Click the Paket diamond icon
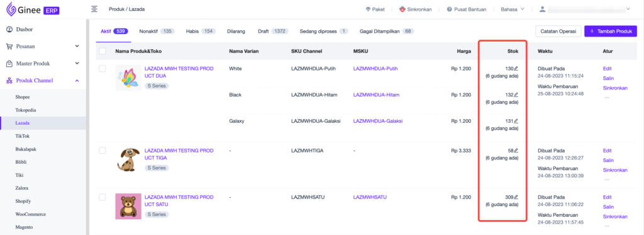This screenshot has height=235, width=644. click(368, 9)
